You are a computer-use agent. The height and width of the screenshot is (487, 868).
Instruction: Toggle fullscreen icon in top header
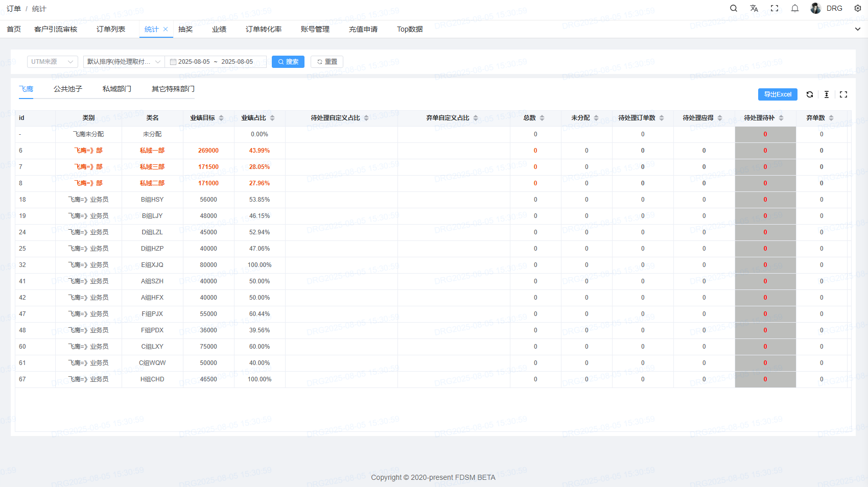point(775,8)
